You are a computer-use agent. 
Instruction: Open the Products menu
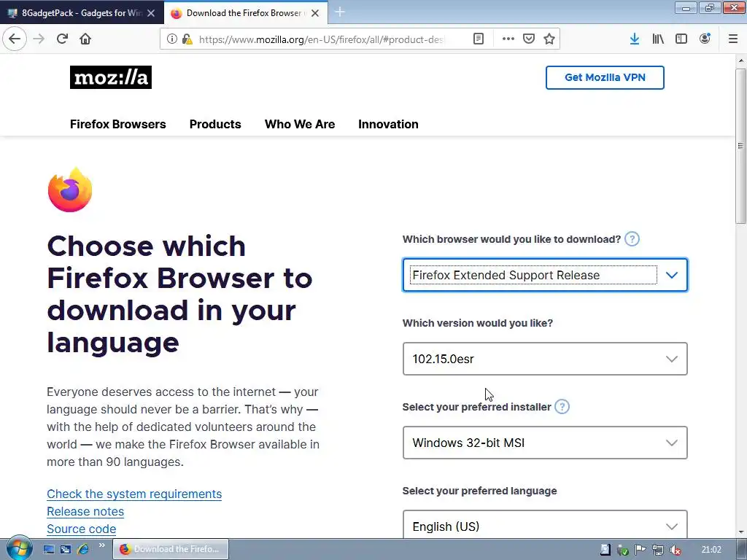215,124
